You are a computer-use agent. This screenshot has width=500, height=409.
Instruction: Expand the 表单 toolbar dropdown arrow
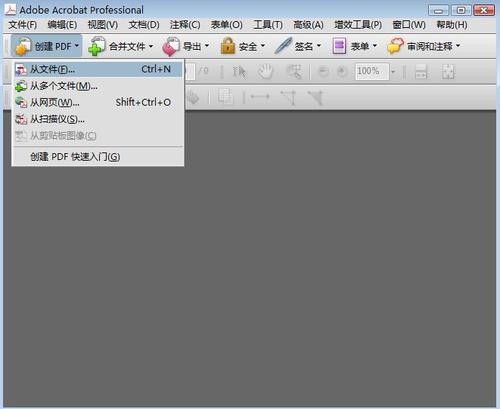pos(375,46)
